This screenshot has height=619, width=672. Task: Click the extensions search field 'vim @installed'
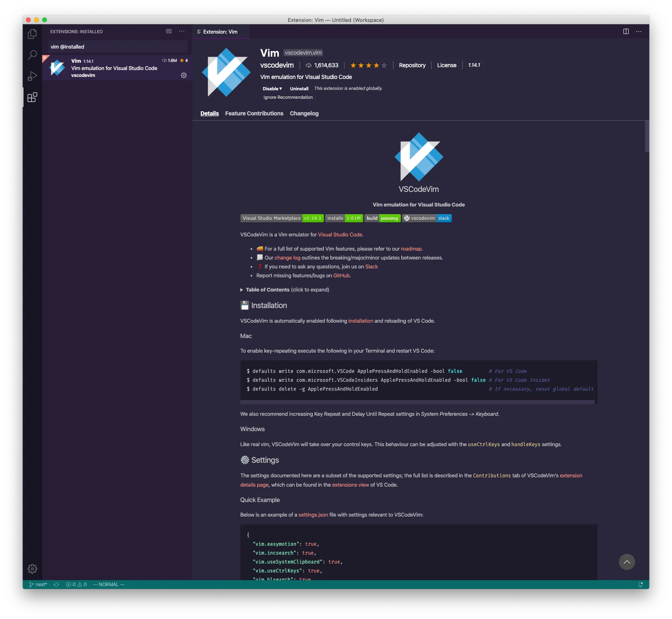118,47
